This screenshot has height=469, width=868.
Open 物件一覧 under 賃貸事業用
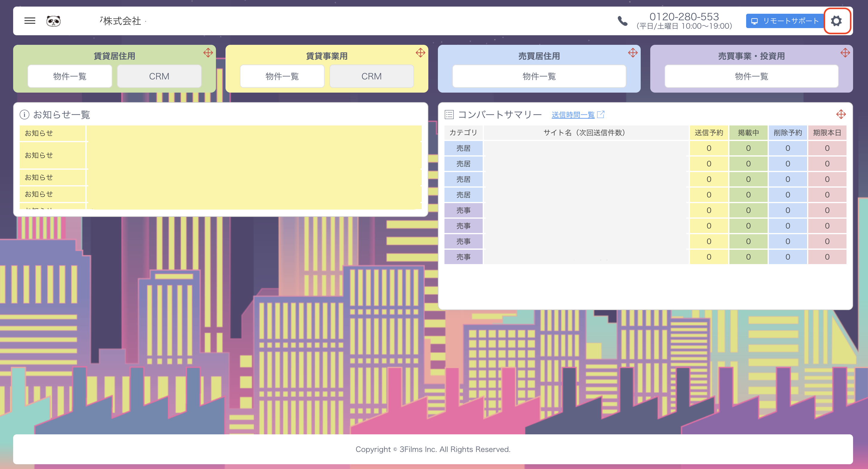pyautogui.click(x=282, y=76)
